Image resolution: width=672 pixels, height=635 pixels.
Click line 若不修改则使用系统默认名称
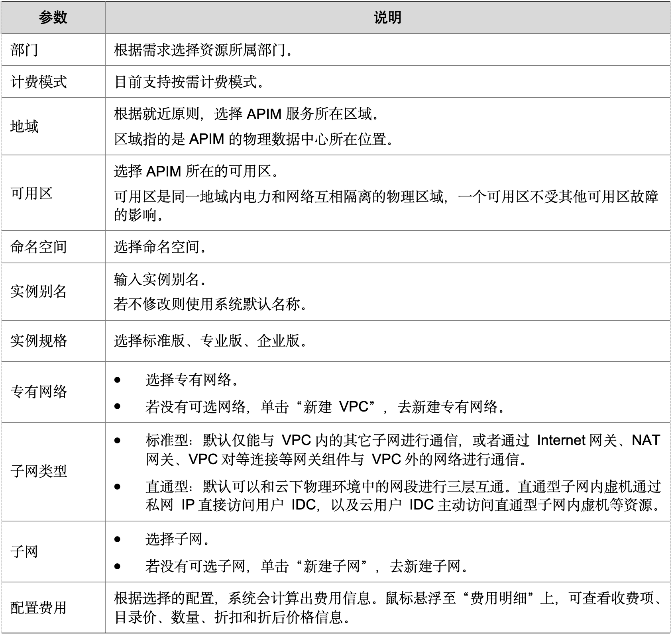pos(211,304)
